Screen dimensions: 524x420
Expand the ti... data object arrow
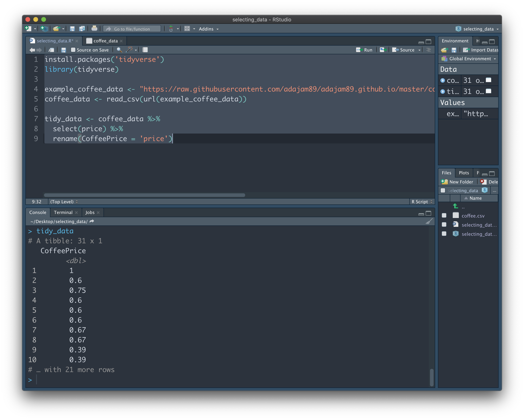(x=442, y=92)
